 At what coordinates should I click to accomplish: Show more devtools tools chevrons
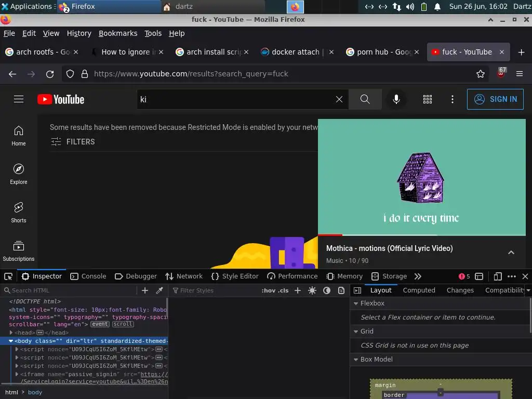coord(418,276)
